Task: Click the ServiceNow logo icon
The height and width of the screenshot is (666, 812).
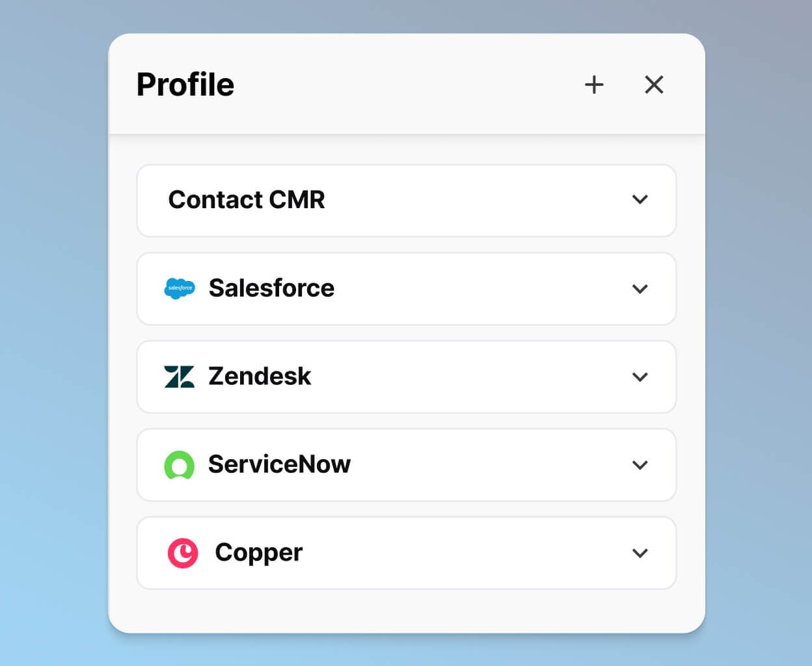Action: coord(180,464)
